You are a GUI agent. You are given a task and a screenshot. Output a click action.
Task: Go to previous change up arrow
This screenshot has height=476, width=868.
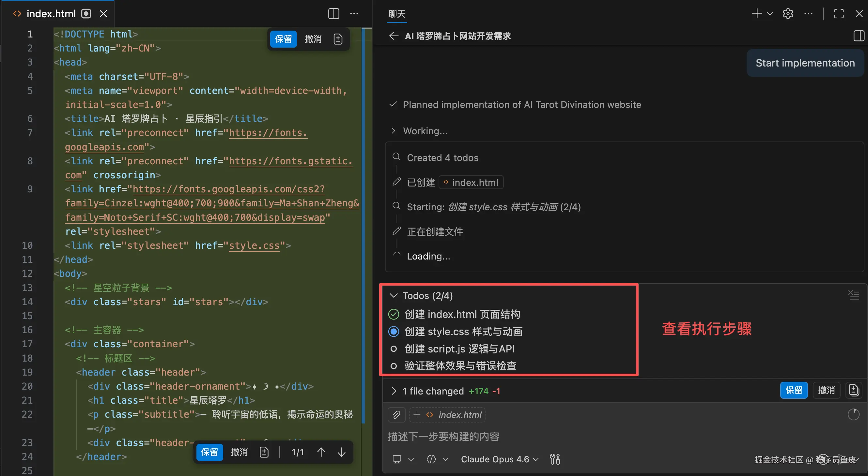tap(321, 452)
